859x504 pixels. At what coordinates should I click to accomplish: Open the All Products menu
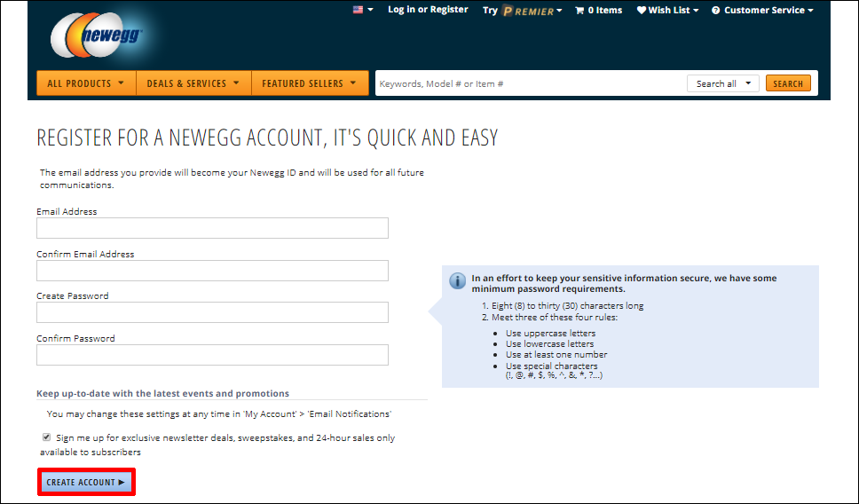point(86,83)
